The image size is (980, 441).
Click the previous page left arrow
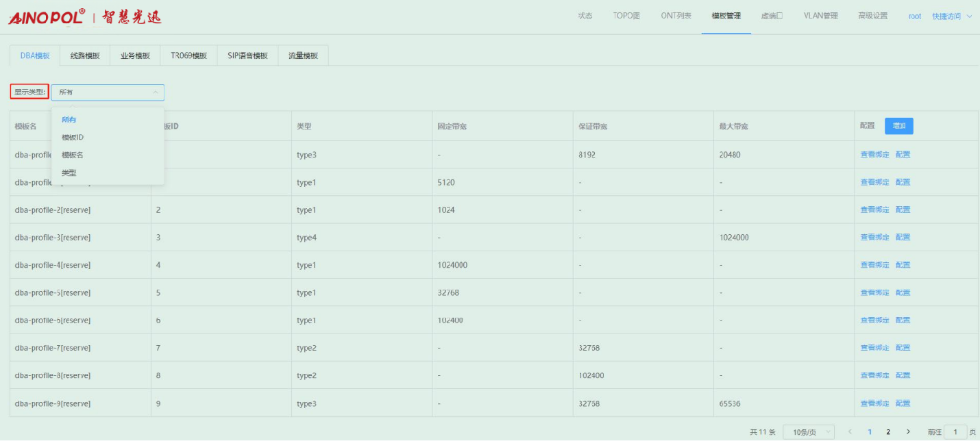(850, 432)
